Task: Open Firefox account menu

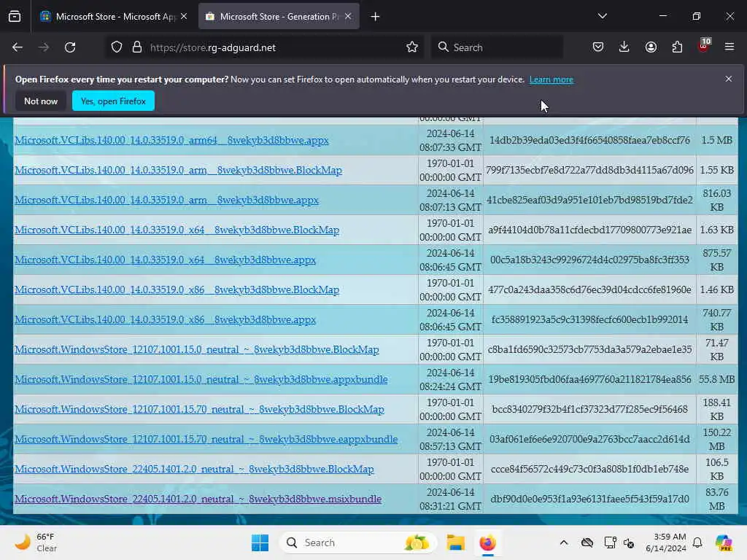Action: [x=651, y=47]
